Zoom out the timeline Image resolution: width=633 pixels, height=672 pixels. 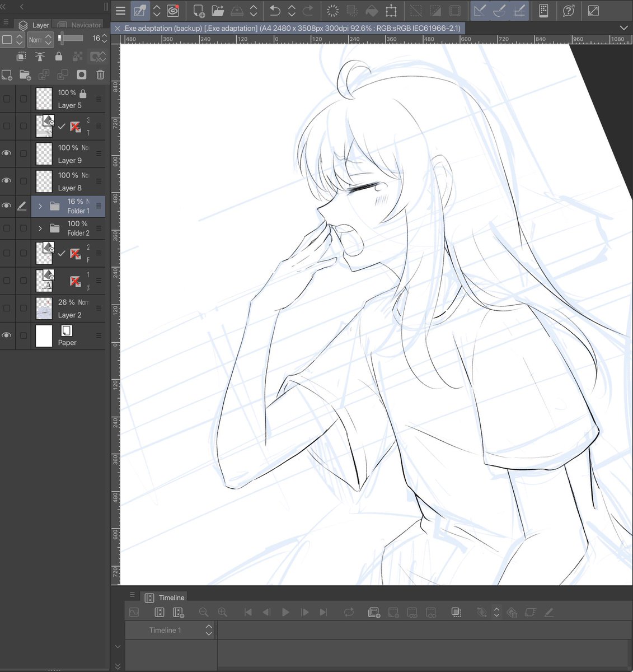coord(204,613)
